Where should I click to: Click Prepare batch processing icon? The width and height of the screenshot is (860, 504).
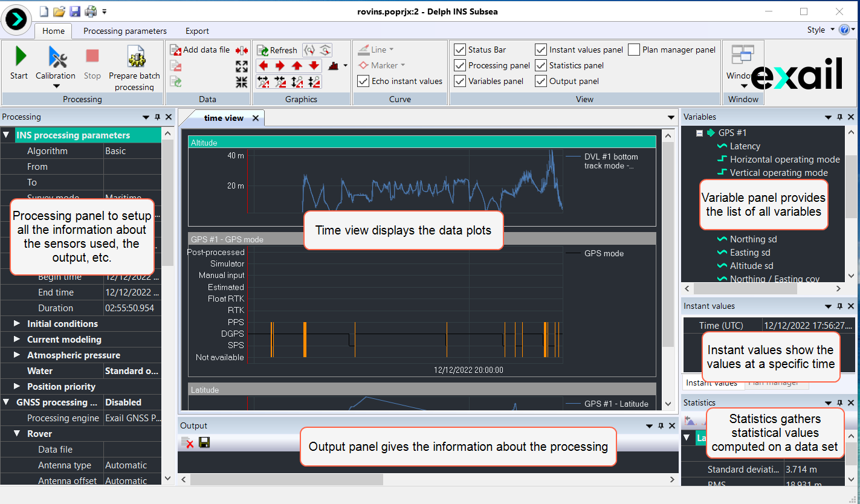(x=134, y=63)
